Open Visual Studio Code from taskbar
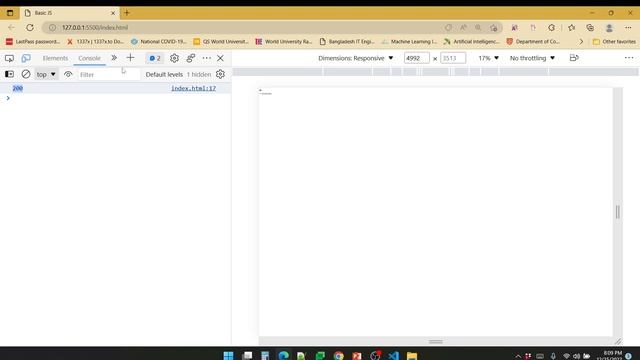The image size is (640, 360). [393, 356]
